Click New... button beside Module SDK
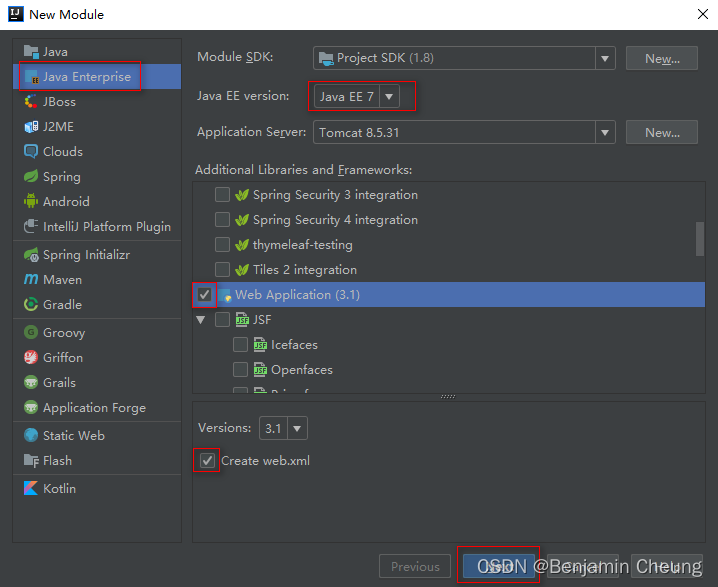This screenshot has height=587, width=718. point(662,58)
